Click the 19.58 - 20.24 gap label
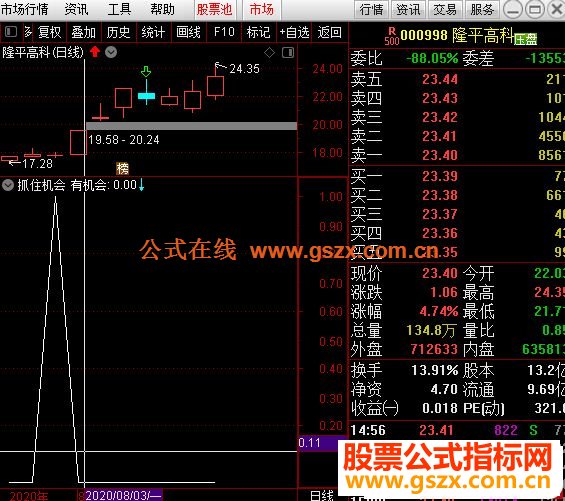This screenshot has width=565, height=501. [x=124, y=139]
